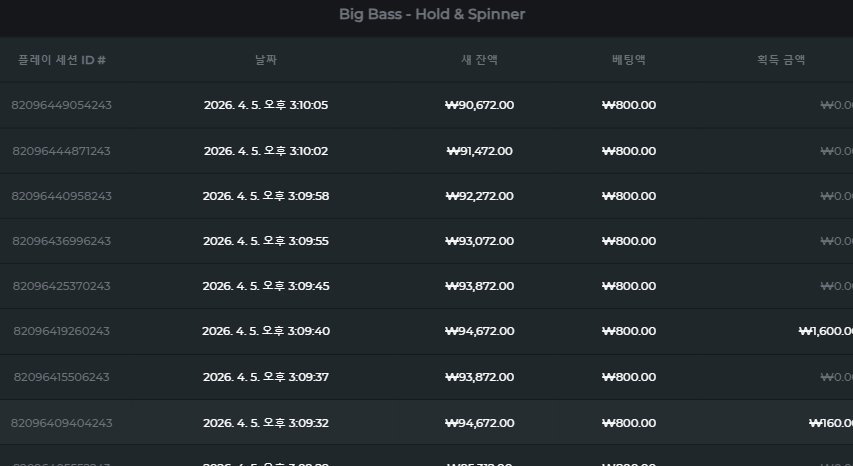Click the ₩90,672.00 balance cell

479,105
